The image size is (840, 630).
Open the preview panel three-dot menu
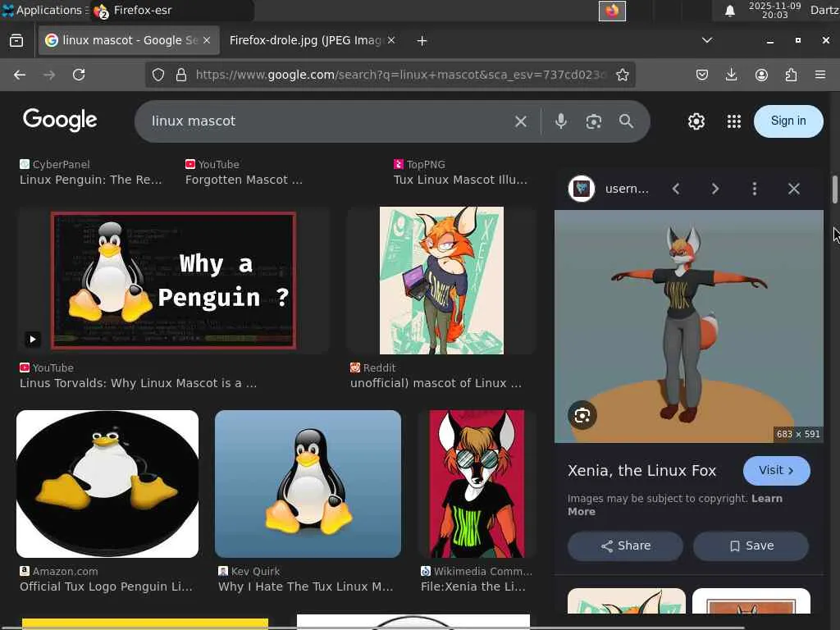pos(755,189)
